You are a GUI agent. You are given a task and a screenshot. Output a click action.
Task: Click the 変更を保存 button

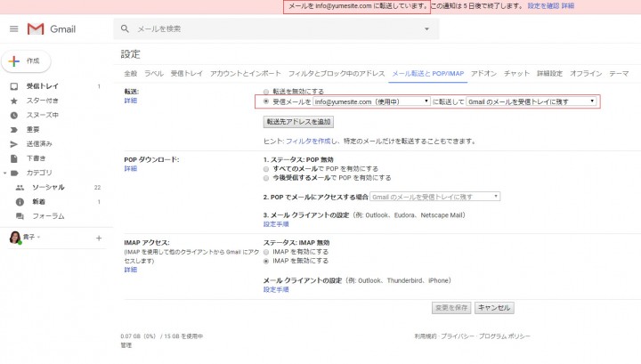tap(451, 308)
